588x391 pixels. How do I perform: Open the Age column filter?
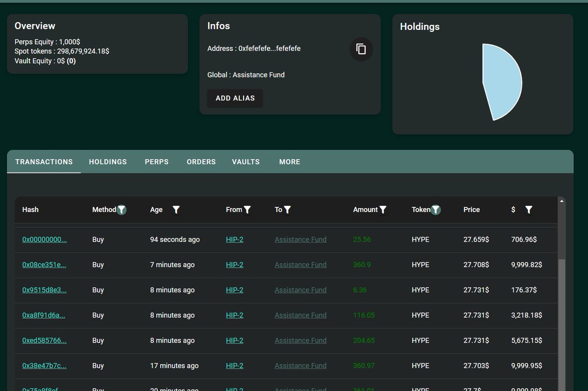click(176, 210)
